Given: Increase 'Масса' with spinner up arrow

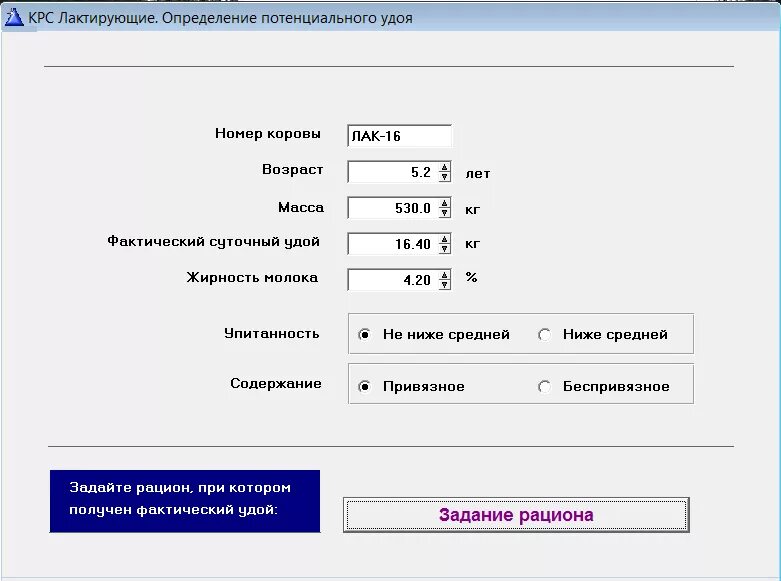Looking at the screenshot, I should tap(445, 203).
